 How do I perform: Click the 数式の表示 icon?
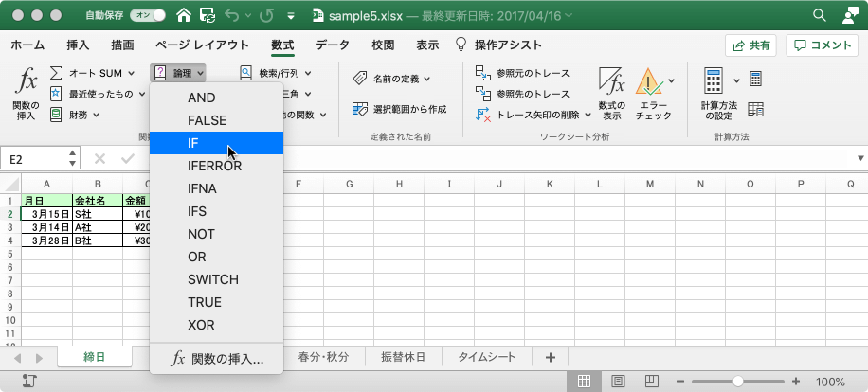click(612, 82)
